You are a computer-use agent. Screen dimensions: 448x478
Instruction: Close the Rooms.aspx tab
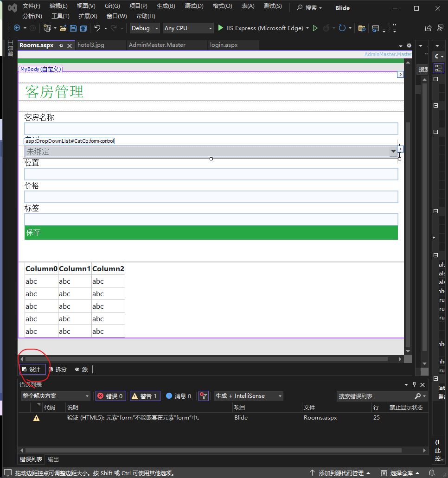[70, 46]
